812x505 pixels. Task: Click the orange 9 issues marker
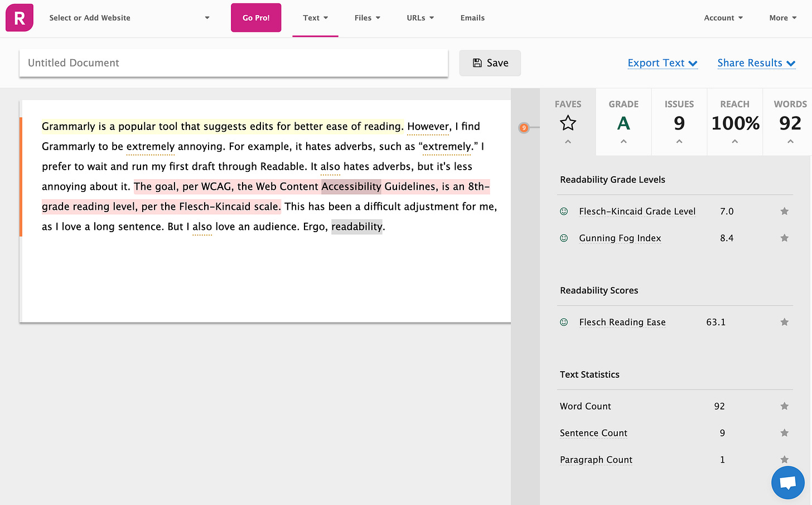coord(524,128)
